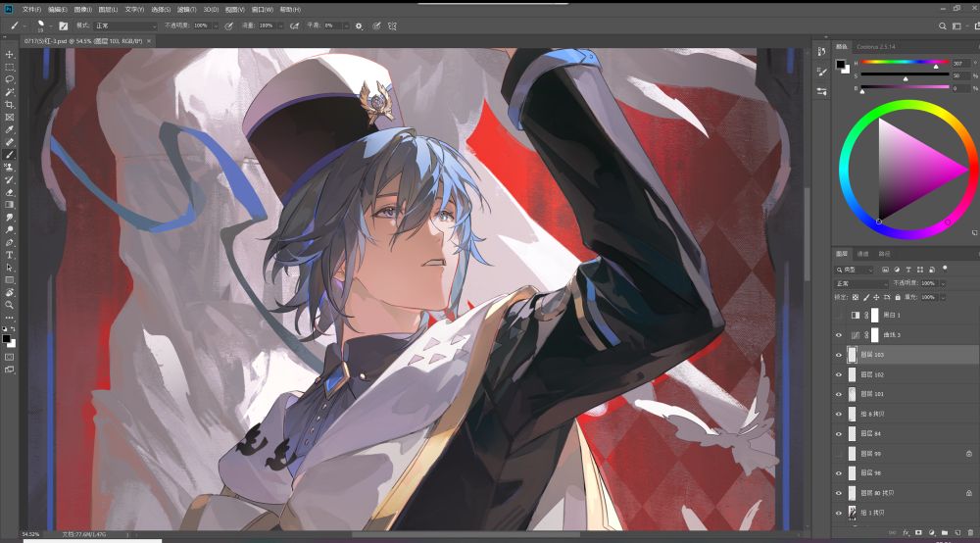The height and width of the screenshot is (543, 980).
Task: Open the 图像(I) menu
Action: pyautogui.click(x=82, y=10)
